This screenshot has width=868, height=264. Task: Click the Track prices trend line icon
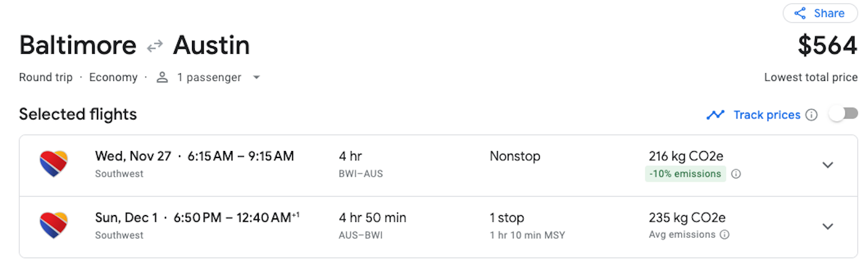(x=715, y=115)
